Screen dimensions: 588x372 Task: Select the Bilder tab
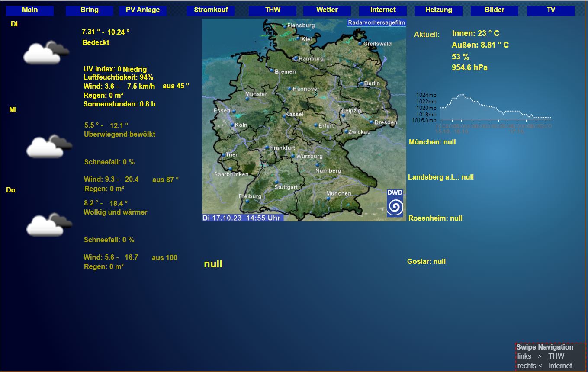coord(494,10)
